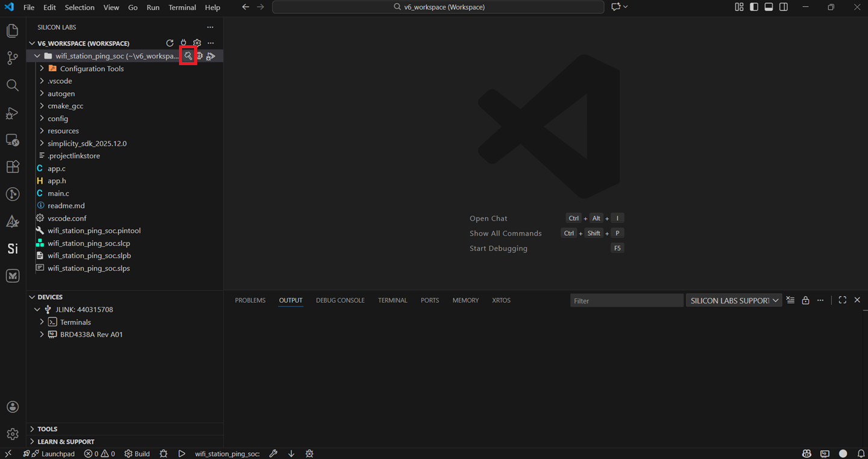Open Remote Explorer in the activity bar
This screenshot has width=868, height=459.
tap(13, 140)
